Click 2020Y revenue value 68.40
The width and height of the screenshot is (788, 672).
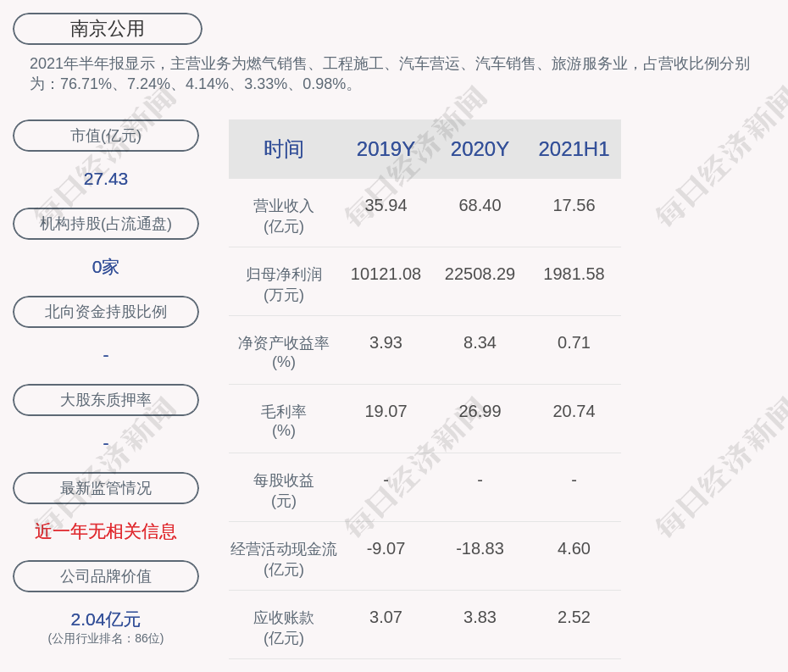tap(480, 206)
